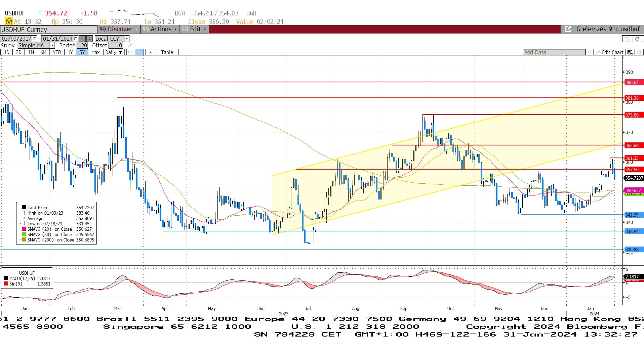This screenshot has height=353, width=644.
Task: Pop out chart via external window icon
Action: point(568,29)
